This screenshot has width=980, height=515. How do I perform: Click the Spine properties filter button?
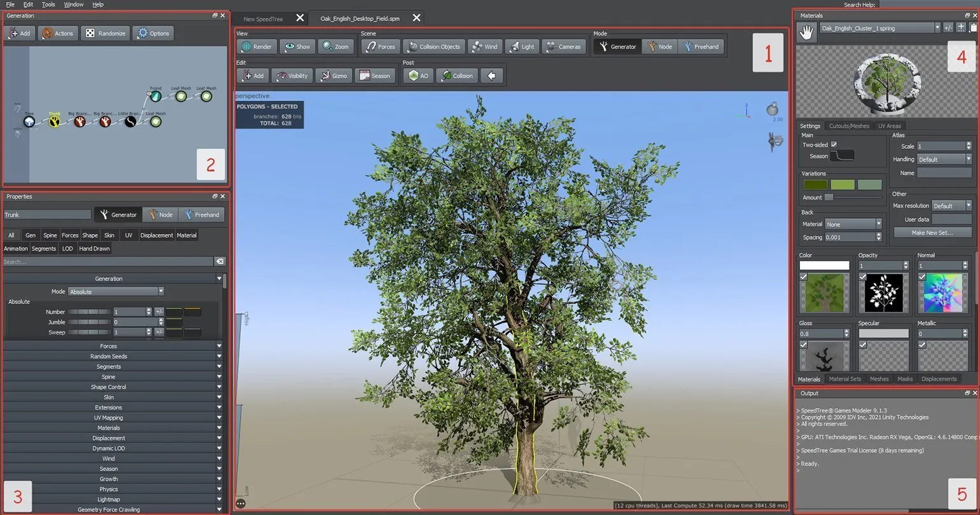(x=50, y=235)
